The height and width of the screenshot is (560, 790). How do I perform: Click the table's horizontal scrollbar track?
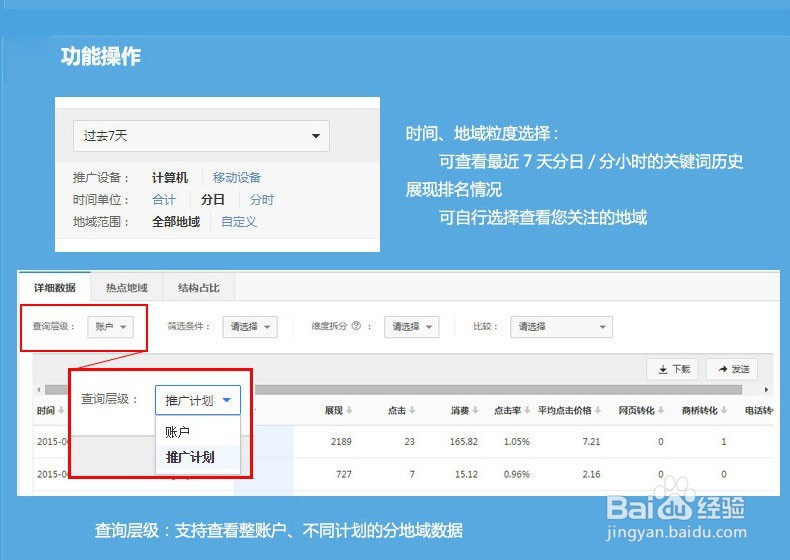tap(498, 390)
